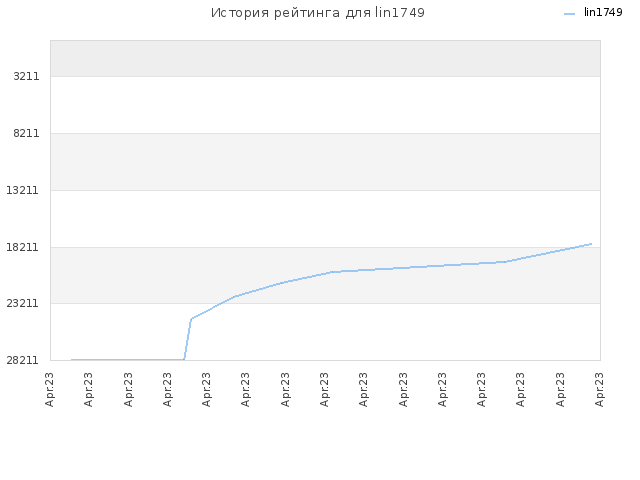Click the gray band above 3211
This screenshot has width=640, height=480.
[325, 58]
